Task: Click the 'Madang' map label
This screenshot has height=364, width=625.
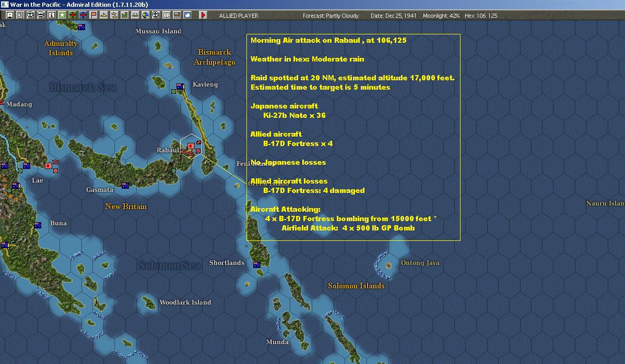Action: 19,104
